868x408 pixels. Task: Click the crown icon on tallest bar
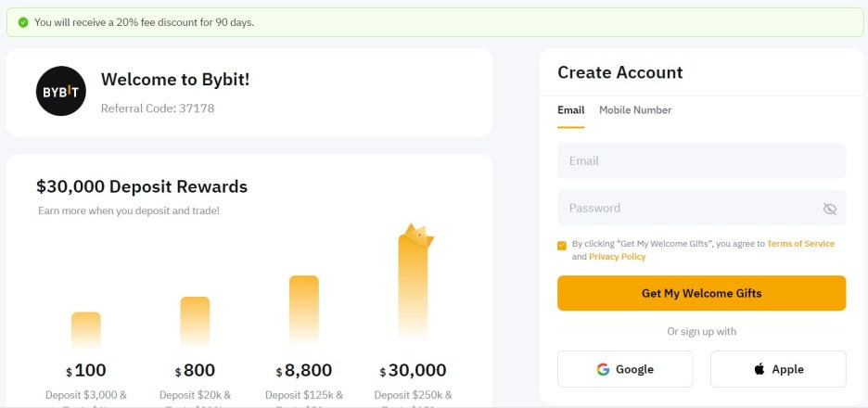click(x=419, y=236)
